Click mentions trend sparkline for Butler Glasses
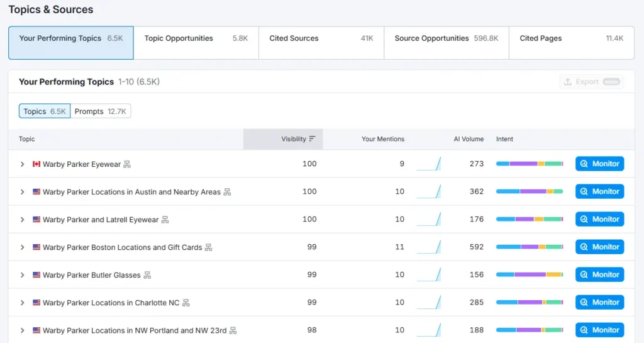This screenshot has height=343, width=644. point(429,274)
